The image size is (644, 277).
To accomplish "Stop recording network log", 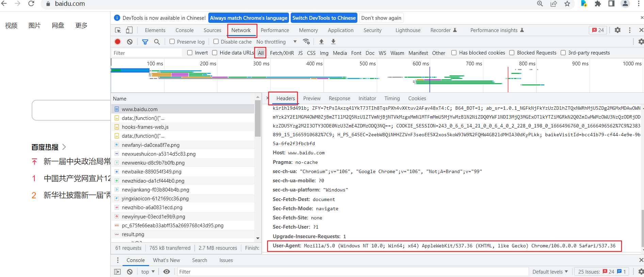I will coord(118,42).
